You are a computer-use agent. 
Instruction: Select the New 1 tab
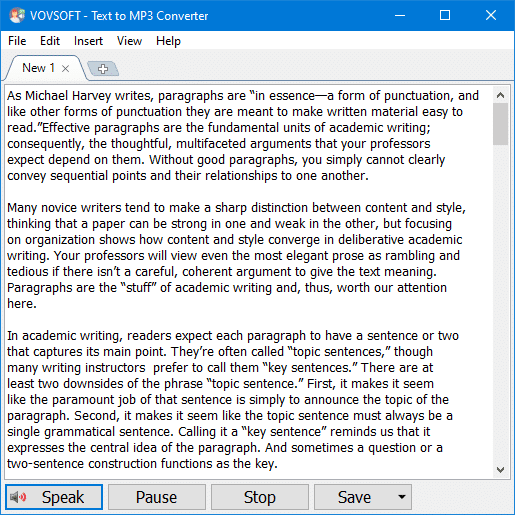[38, 68]
